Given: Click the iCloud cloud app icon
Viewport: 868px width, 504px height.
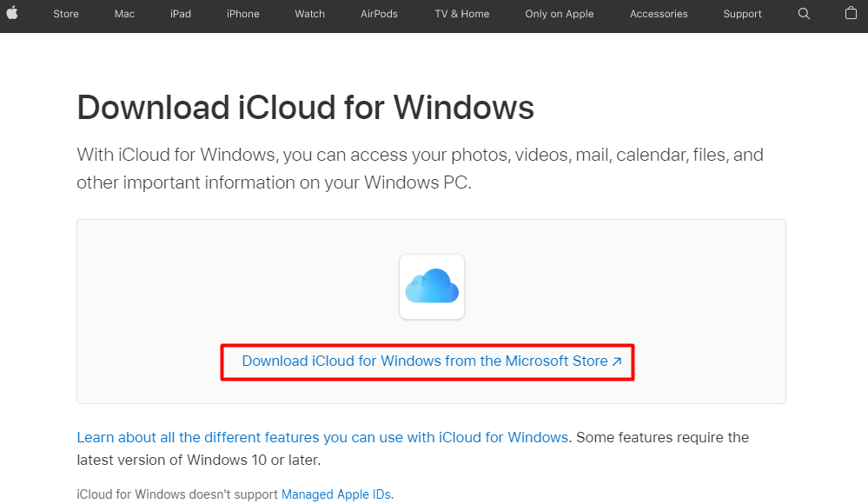Looking at the screenshot, I should (432, 287).
